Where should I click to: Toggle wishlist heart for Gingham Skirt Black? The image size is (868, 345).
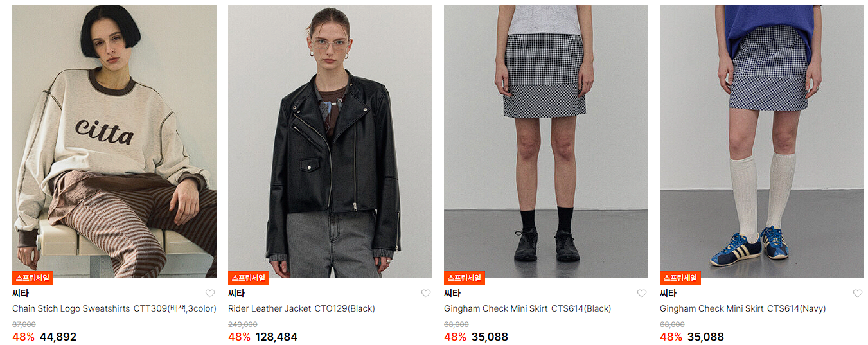point(642,294)
